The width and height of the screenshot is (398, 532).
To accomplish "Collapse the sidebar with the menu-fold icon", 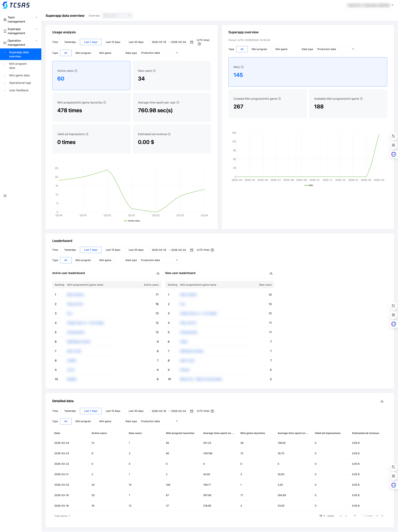I will 5,196.
